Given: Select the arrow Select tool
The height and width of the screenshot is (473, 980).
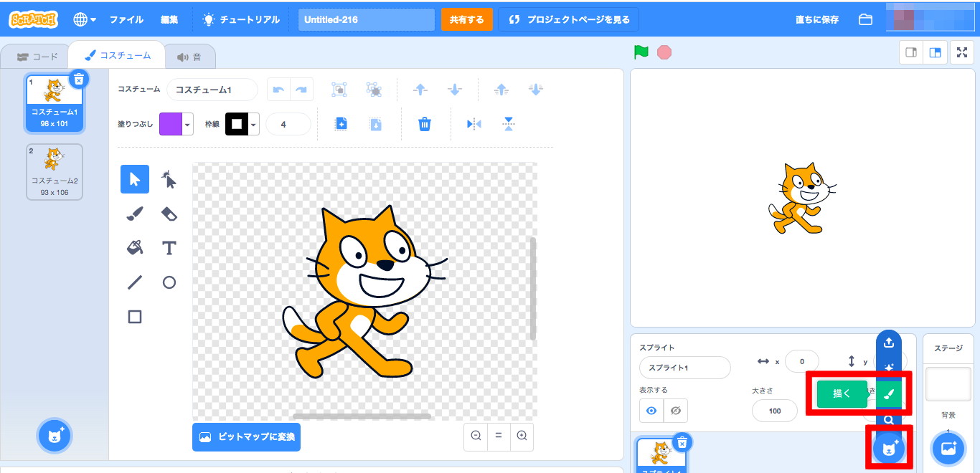Looking at the screenshot, I should tap(135, 179).
